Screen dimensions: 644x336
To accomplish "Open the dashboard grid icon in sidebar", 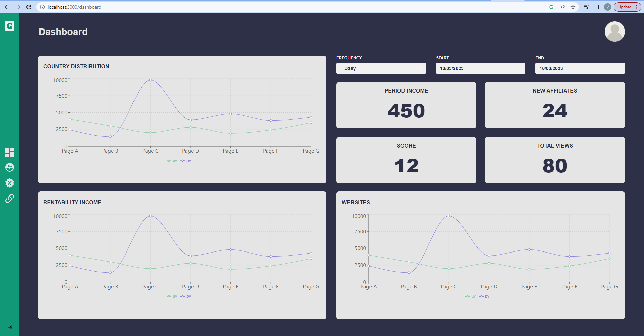I will coord(10,152).
